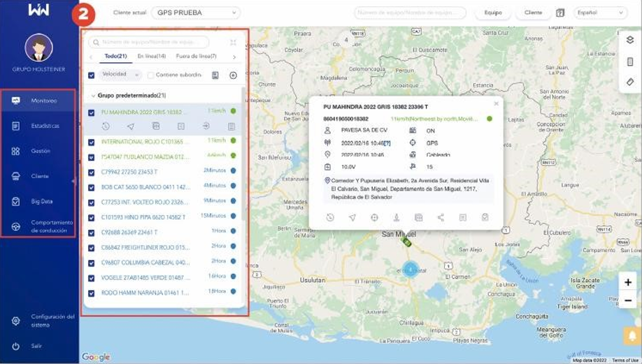Open Estadísticas in the sidebar

45,126
